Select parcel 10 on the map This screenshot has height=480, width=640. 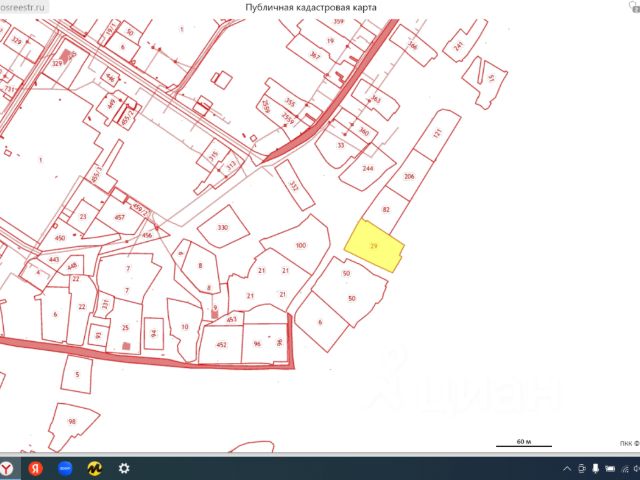click(185, 327)
